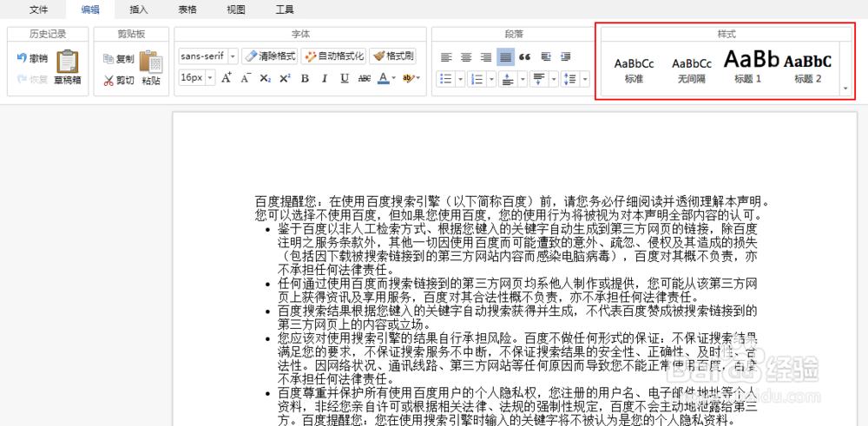Toggle underline formatting
This screenshot has height=426, width=868.
[x=345, y=78]
